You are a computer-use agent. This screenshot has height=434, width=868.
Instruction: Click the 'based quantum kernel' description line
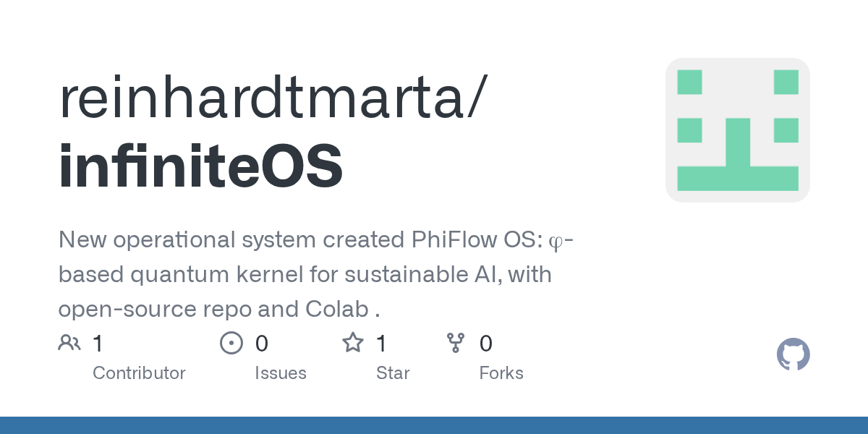(305, 274)
